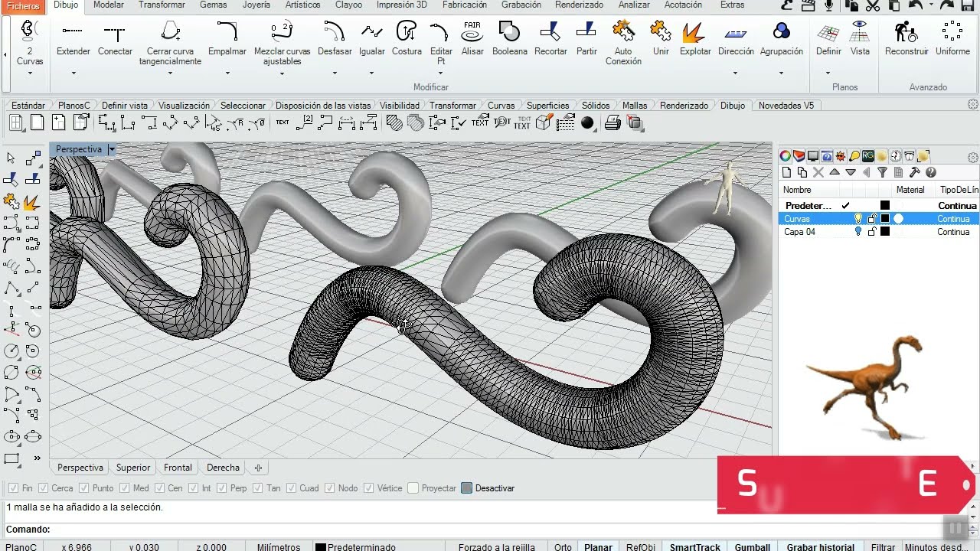
Task: Toggle the Cen osnap checkbox
Action: pyautogui.click(x=159, y=488)
